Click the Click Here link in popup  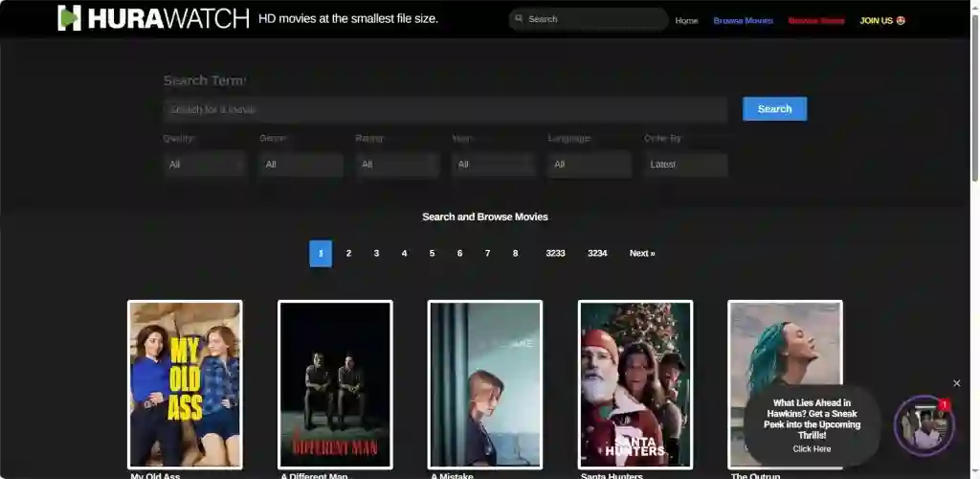(812, 449)
